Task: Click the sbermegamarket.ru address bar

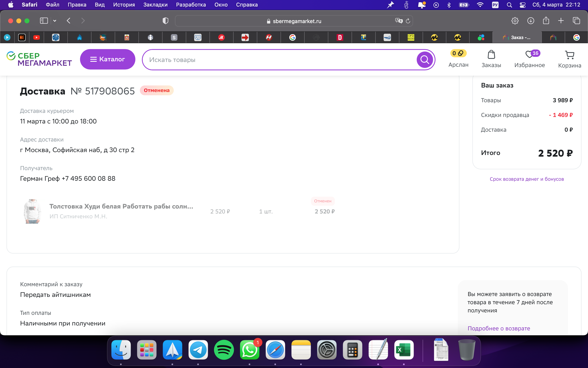Action: coord(294,21)
